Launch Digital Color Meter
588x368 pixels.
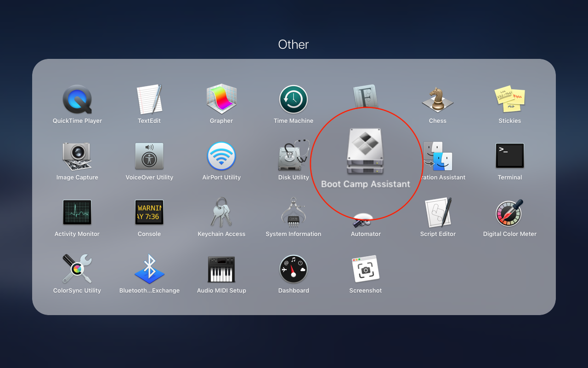pos(510,213)
